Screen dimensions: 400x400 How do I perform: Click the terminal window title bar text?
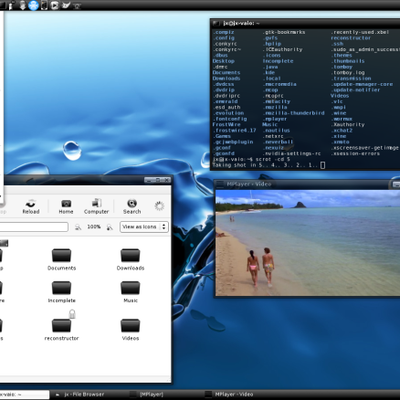pos(241,23)
